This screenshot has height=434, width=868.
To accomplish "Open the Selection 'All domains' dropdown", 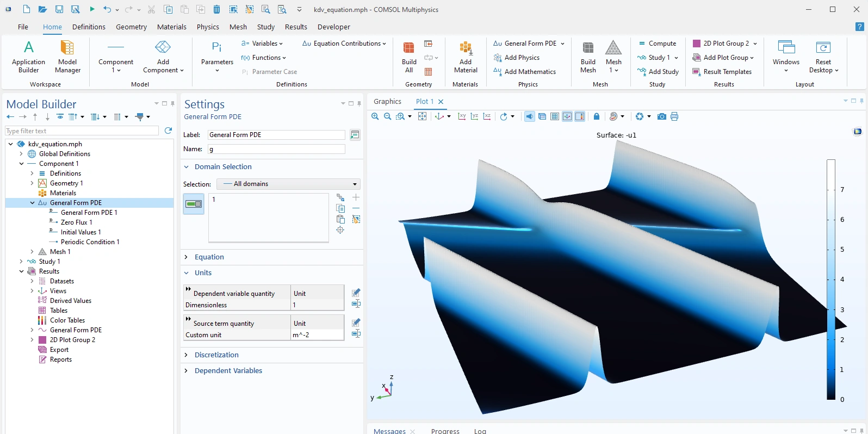I will 288,184.
